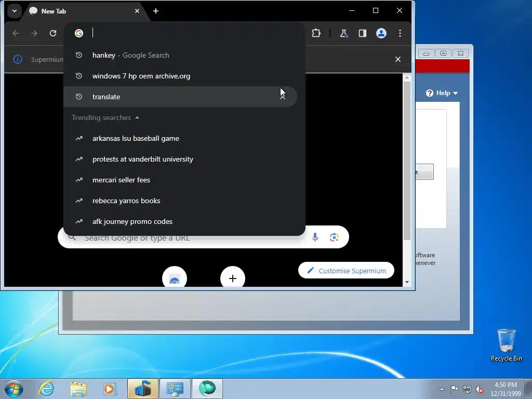Click the browser forward arrow

34,33
